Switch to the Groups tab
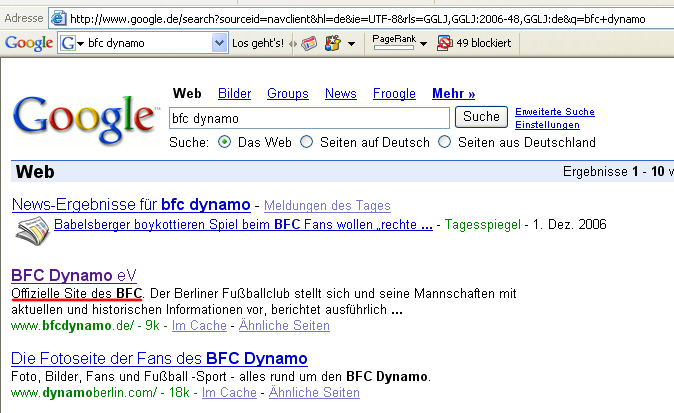 pyautogui.click(x=288, y=93)
